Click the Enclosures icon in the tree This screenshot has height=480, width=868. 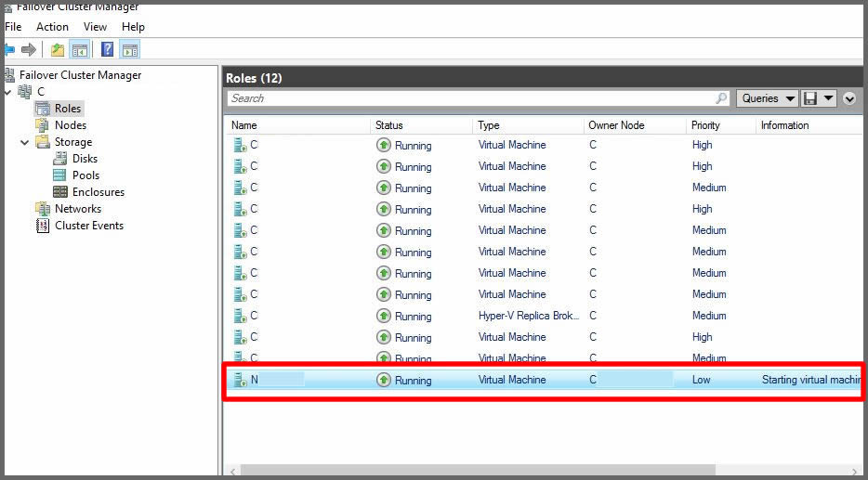click(60, 192)
